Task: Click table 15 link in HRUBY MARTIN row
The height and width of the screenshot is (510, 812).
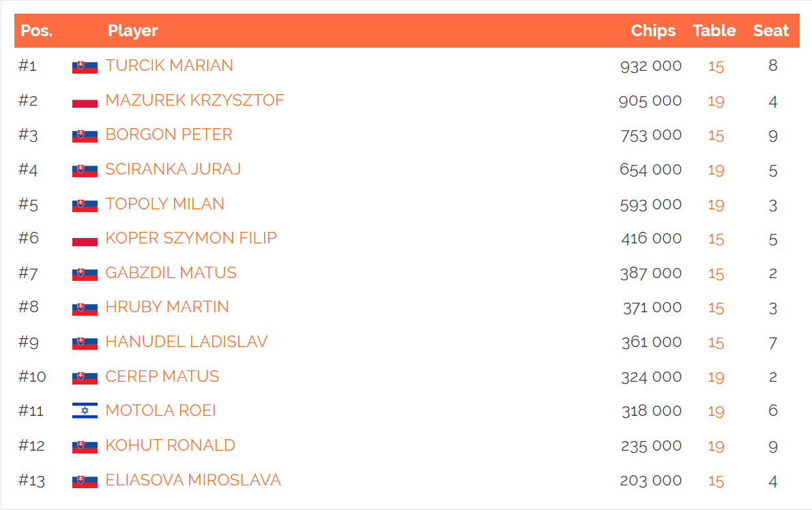Action: pyautogui.click(x=716, y=308)
